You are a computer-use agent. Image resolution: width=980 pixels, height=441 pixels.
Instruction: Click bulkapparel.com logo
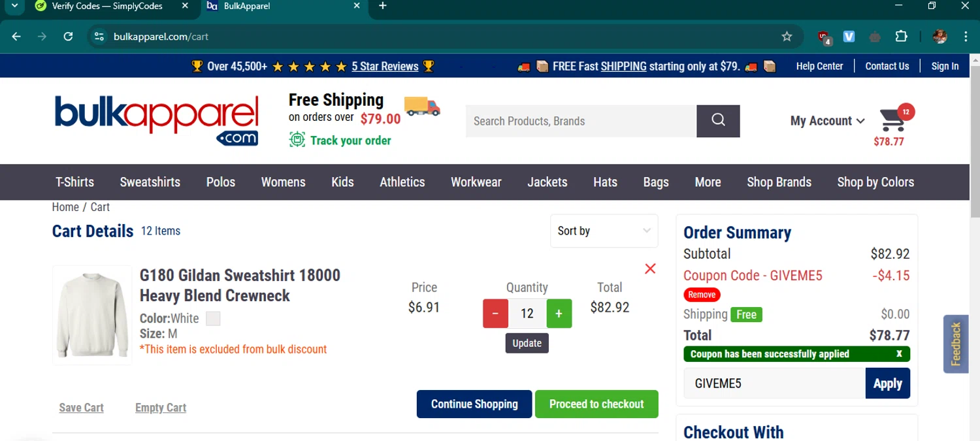157,120
